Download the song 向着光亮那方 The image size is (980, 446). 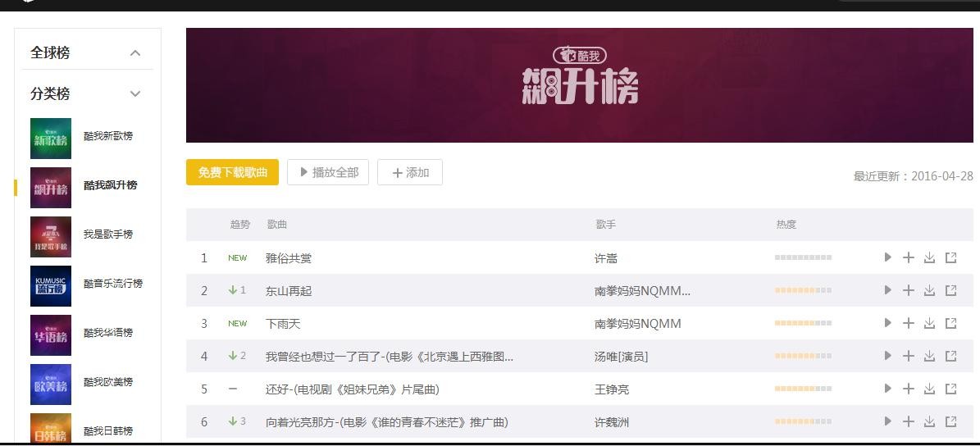[x=929, y=421]
